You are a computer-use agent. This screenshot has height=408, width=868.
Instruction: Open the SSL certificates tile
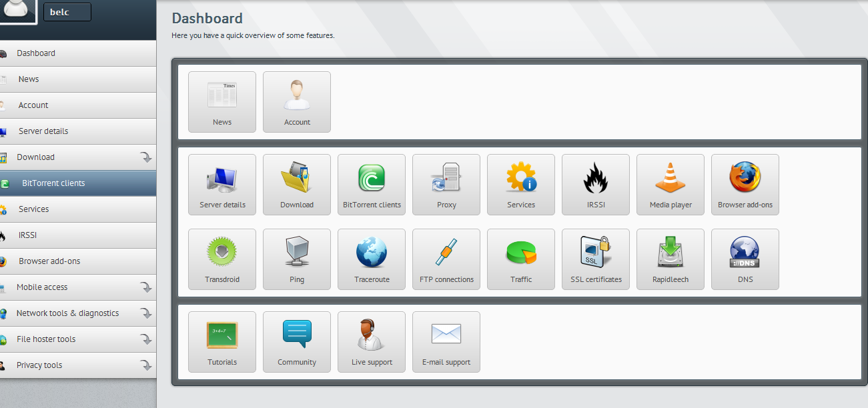(x=596, y=259)
